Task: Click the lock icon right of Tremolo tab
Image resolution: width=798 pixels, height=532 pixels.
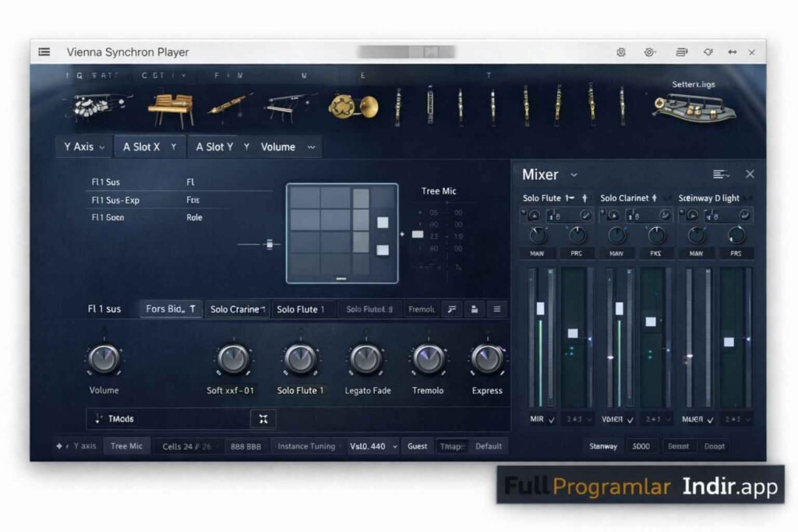Action: [474, 309]
